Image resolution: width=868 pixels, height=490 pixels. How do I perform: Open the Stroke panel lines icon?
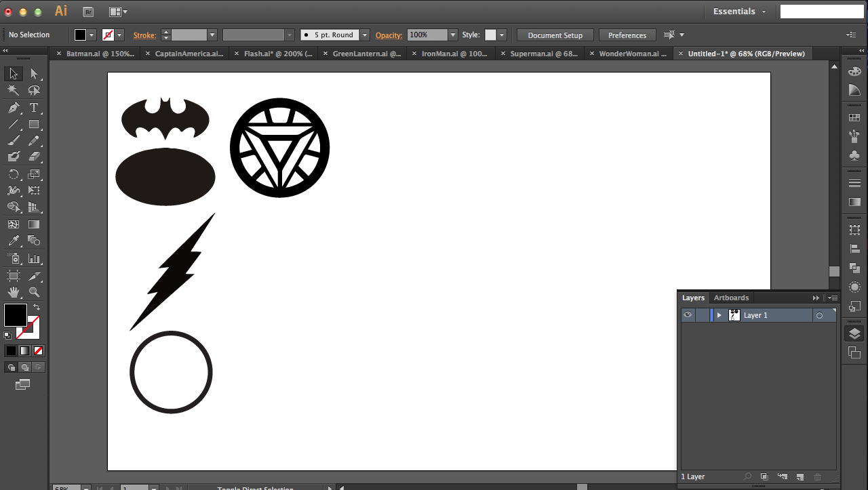[854, 183]
